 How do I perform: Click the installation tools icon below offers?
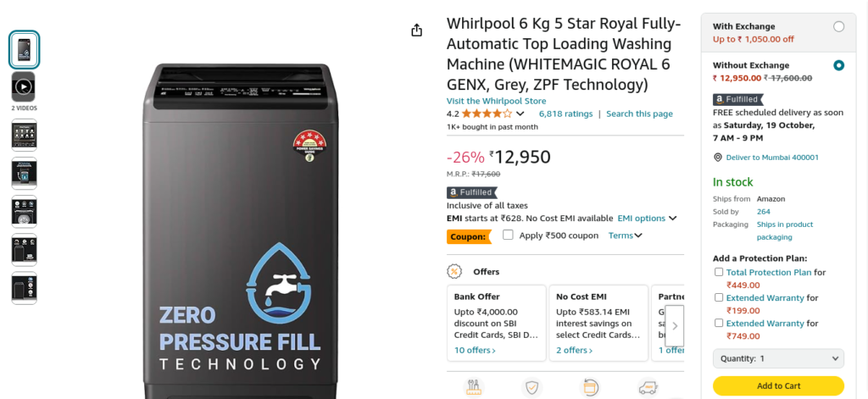tap(473, 387)
